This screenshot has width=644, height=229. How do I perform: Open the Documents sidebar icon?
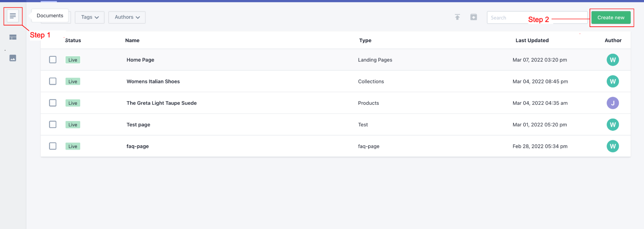[13, 16]
